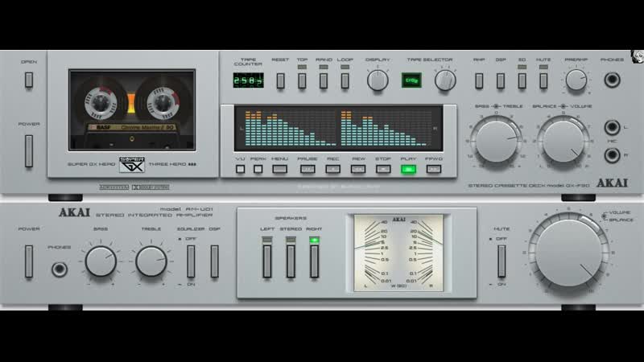The image size is (644, 362).
Task: Click the AKAI logo on cassette deck
Action: [x=612, y=183]
